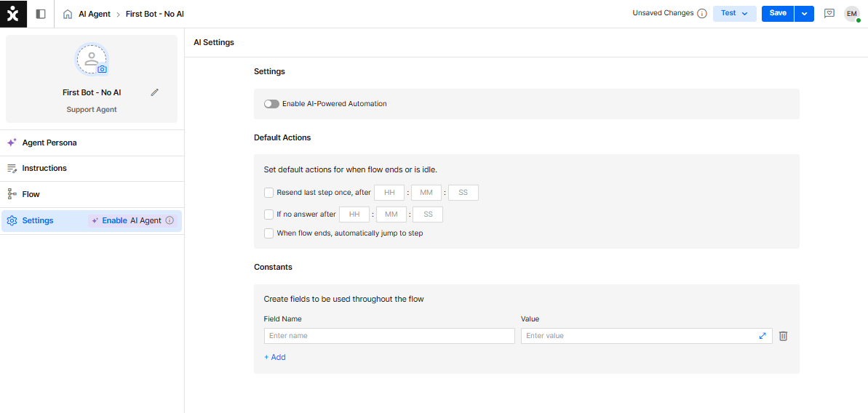Click the AI Agent breadcrumb link
The image size is (868, 413).
95,14
